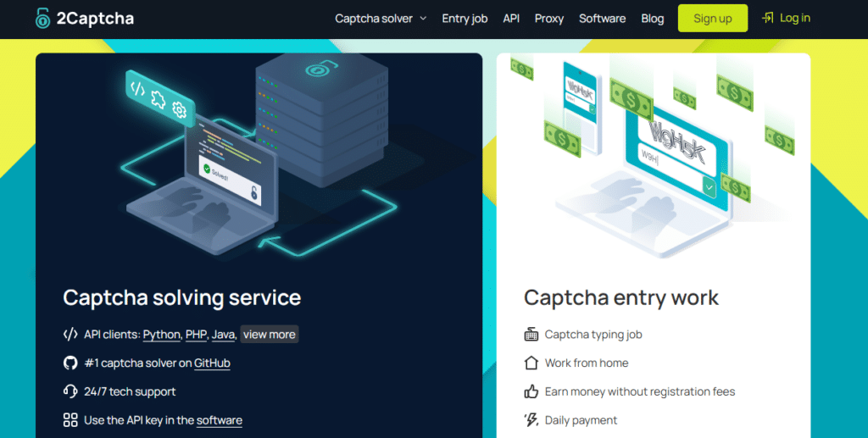Viewport: 868px width, 438px height.
Task: Click the Python API client link
Action: 162,335
